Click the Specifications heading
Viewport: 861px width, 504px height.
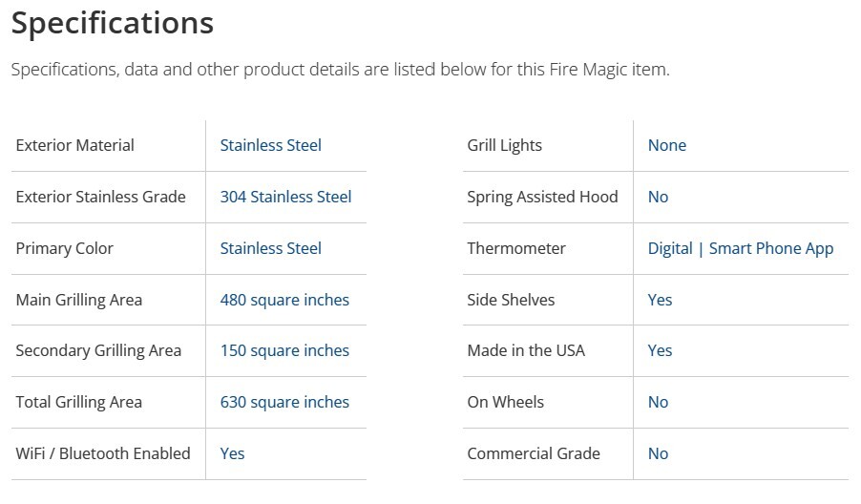tap(113, 23)
